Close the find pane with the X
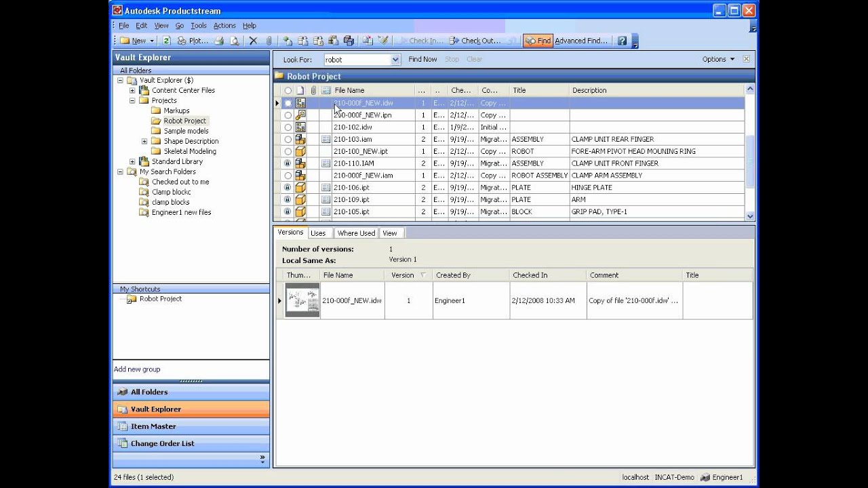The width and height of the screenshot is (868, 488). click(746, 59)
